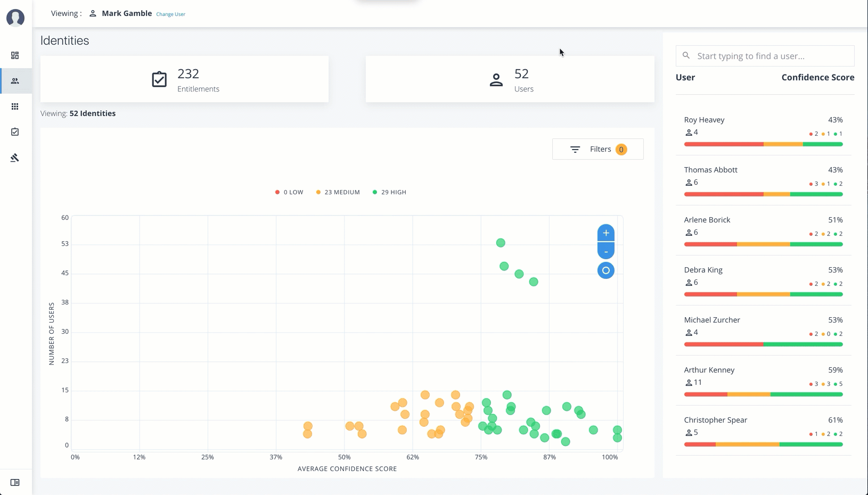
Task: Click the panel icon at sidebar bottom
Action: [15, 482]
